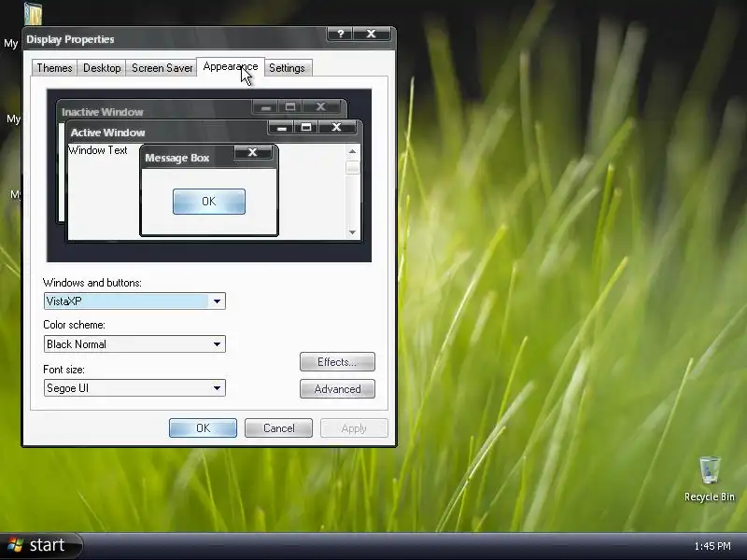Image resolution: width=747 pixels, height=560 pixels.
Task: Confirm with the dialog OK button
Action: pyautogui.click(x=203, y=427)
